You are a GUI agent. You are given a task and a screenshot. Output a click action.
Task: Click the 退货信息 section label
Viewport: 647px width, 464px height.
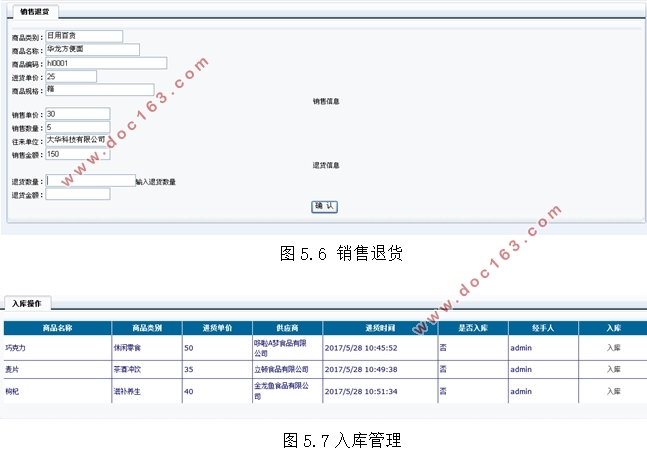(x=326, y=165)
